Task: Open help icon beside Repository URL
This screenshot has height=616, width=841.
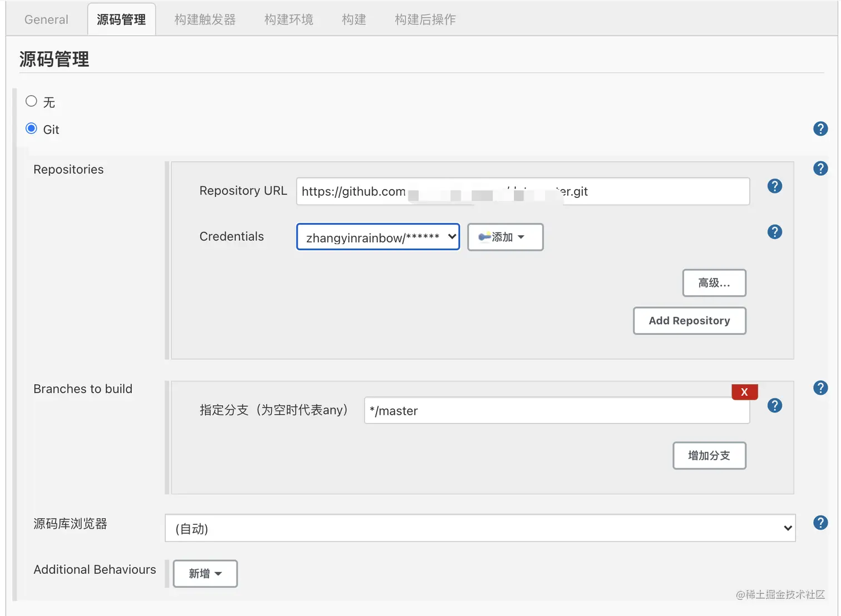Action: coord(775,186)
